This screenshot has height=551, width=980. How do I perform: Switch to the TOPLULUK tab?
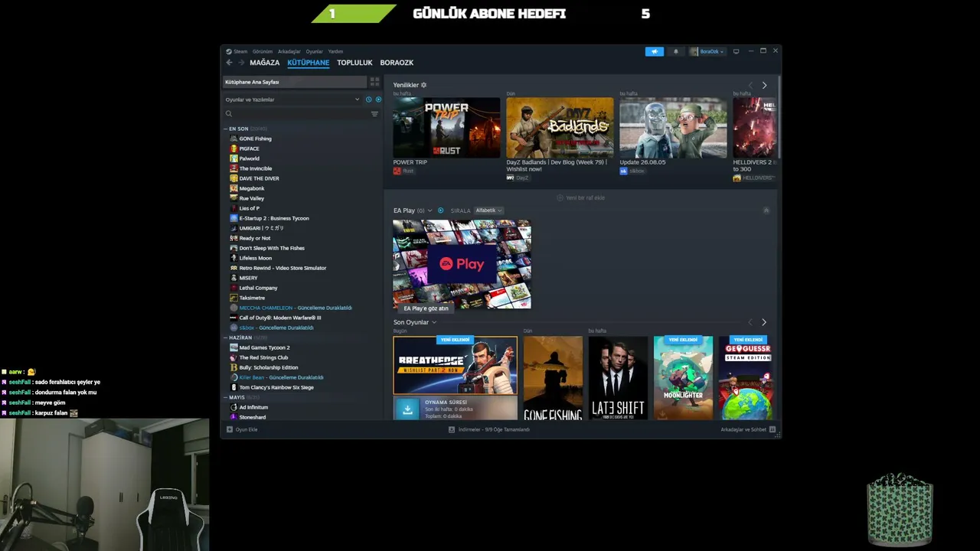coord(354,63)
